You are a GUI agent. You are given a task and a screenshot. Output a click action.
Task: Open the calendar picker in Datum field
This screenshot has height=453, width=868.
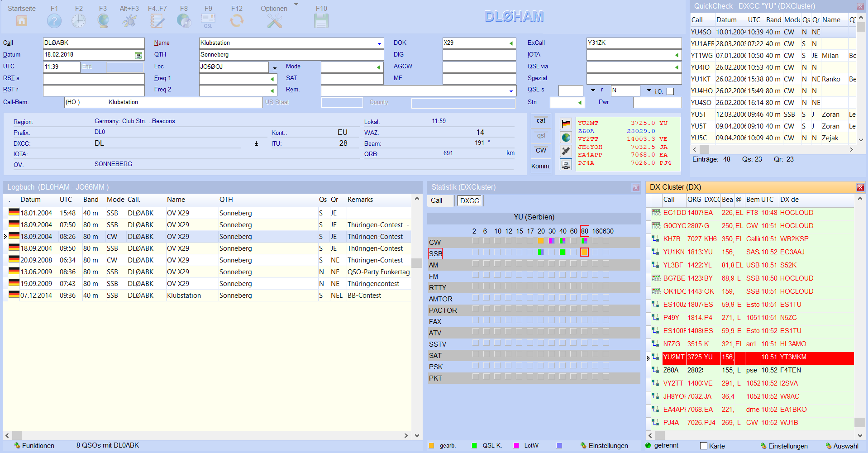tap(139, 55)
